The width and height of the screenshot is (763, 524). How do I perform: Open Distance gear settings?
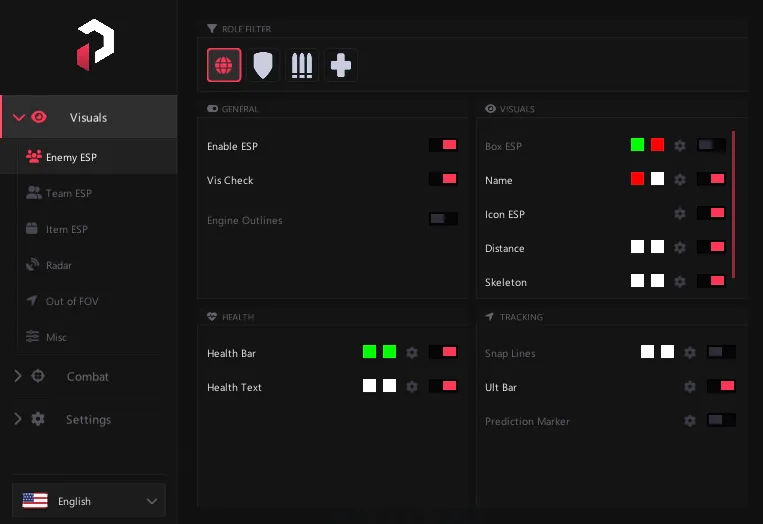(680, 248)
